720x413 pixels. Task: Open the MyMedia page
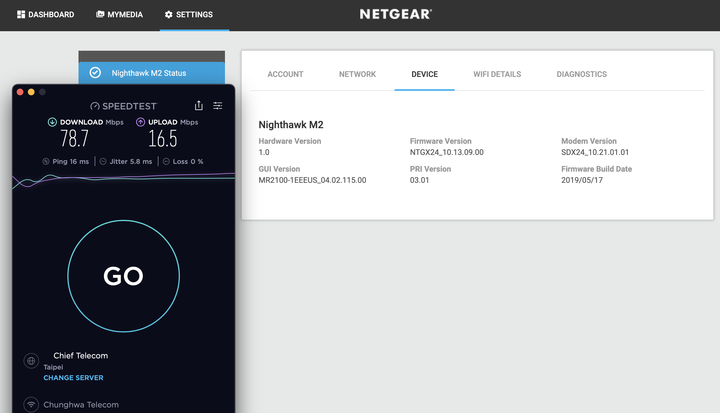[x=119, y=15]
